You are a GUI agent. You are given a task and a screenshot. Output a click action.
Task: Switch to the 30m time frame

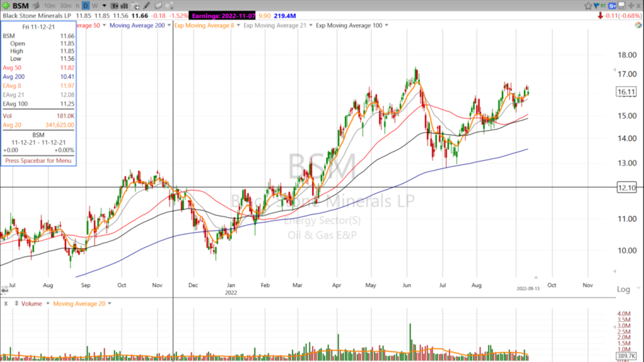point(65,6)
